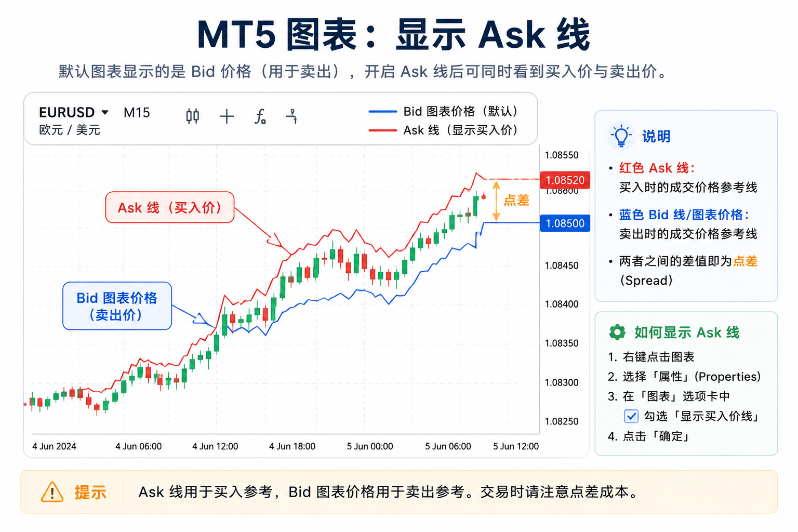
Task: Click the M15 timeframe label
Action: point(137,112)
